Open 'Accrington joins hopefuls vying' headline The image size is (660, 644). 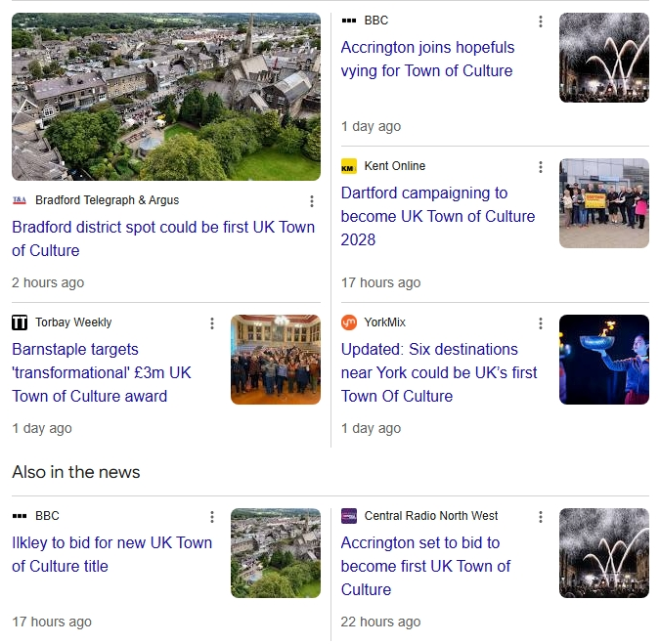tap(427, 59)
